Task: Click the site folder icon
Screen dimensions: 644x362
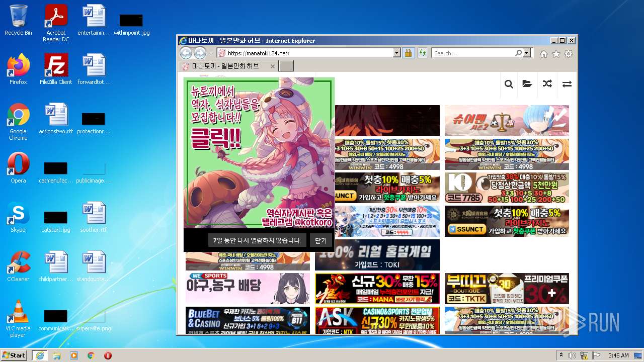Action: click(527, 84)
